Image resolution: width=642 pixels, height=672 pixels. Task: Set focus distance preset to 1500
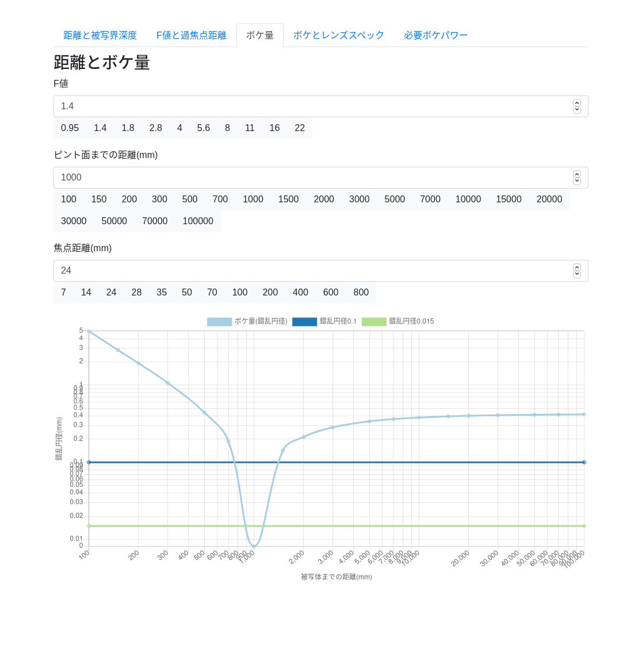[288, 199]
